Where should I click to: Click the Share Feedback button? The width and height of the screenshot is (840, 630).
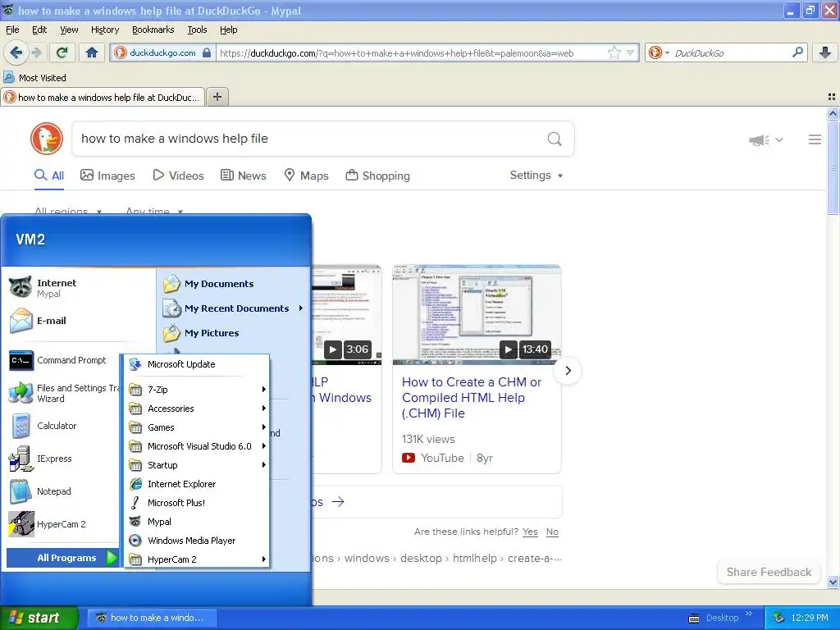click(x=769, y=572)
